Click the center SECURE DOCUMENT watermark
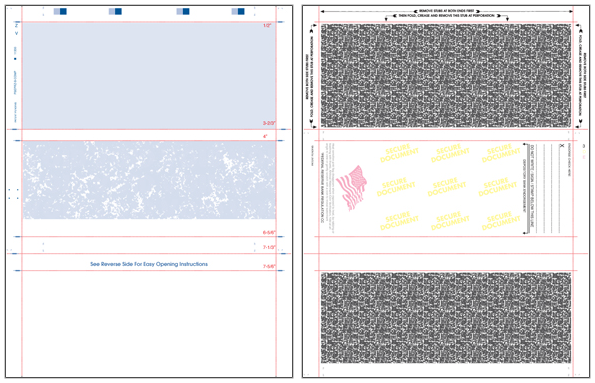Image resolution: width=595 pixels, height=383 pixels. [447, 187]
